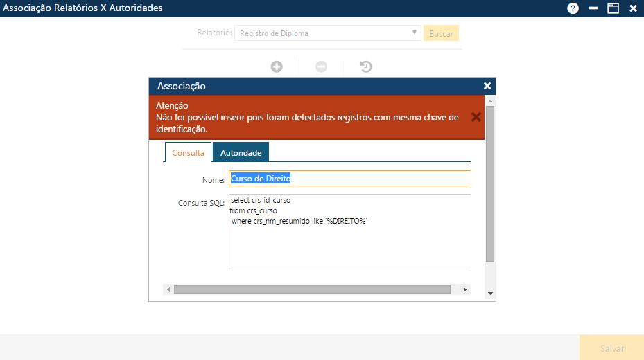Click the horizontal scrollbar right arrow

[464, 289]
